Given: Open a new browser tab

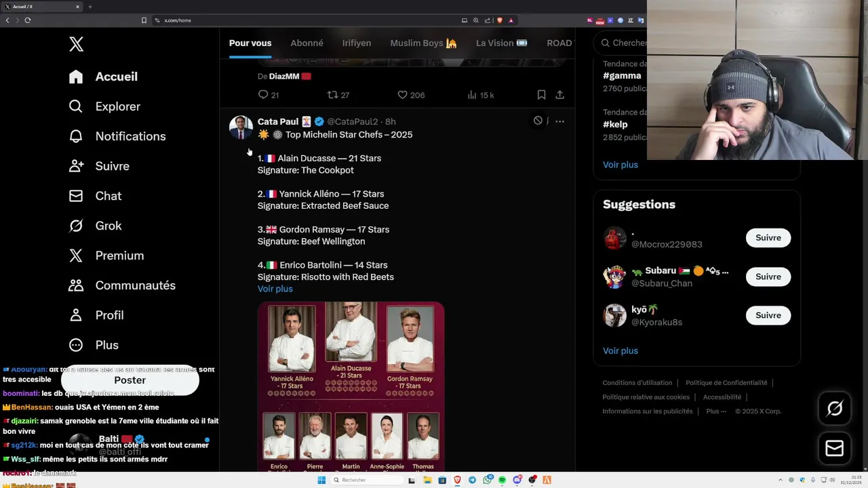Looking at the screenshot, I should [90, 7].
